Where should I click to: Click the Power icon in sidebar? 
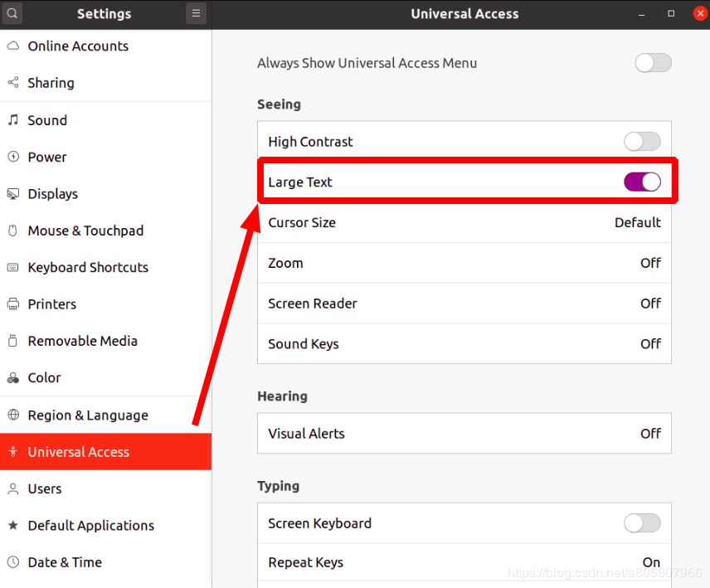tap(13, 157)
